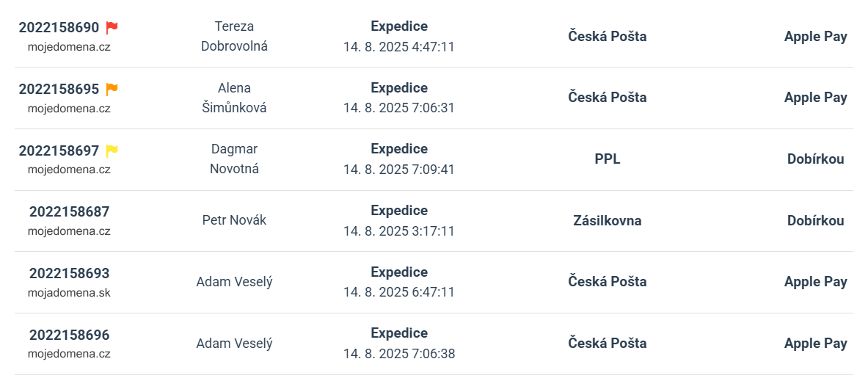
Task: Click the yellow flag on order 2022158697
Action: tap(112, 150)
